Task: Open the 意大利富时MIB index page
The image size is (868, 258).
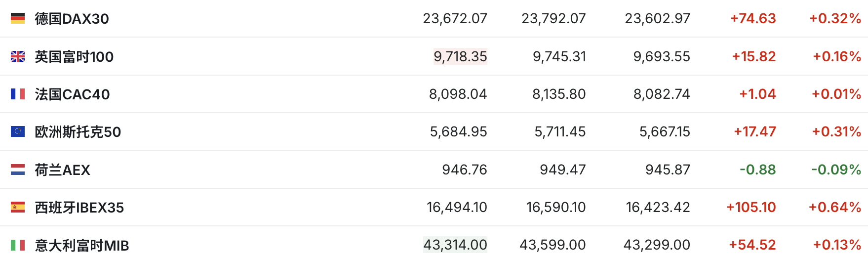Action: click(x=81, y=245)
